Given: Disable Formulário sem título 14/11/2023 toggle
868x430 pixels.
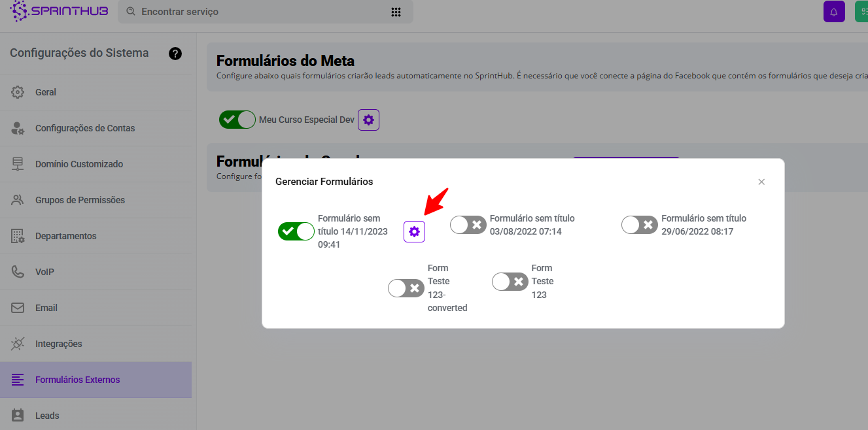Looking at the screenshot, I should pyautogui.click(x=296, y=231).
